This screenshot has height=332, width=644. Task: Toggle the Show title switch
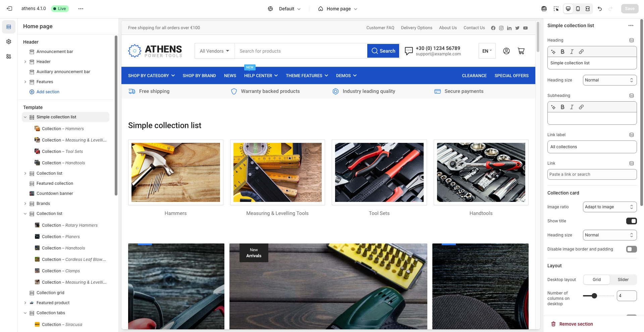coord(631,221)
